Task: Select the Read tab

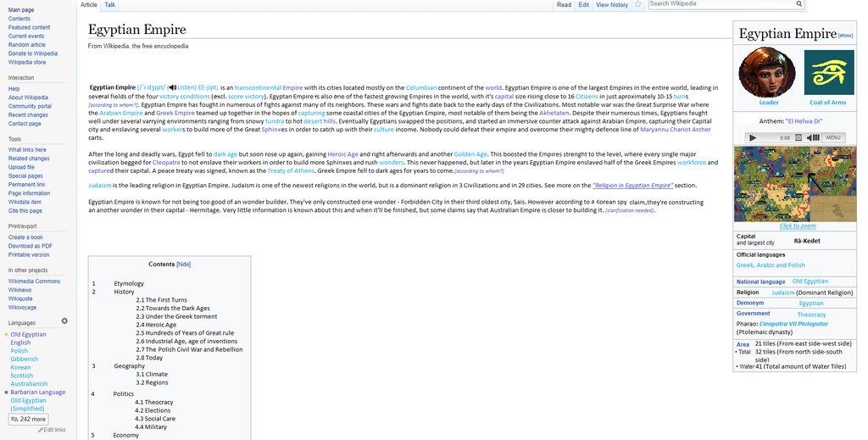Action: click(564, 5)
